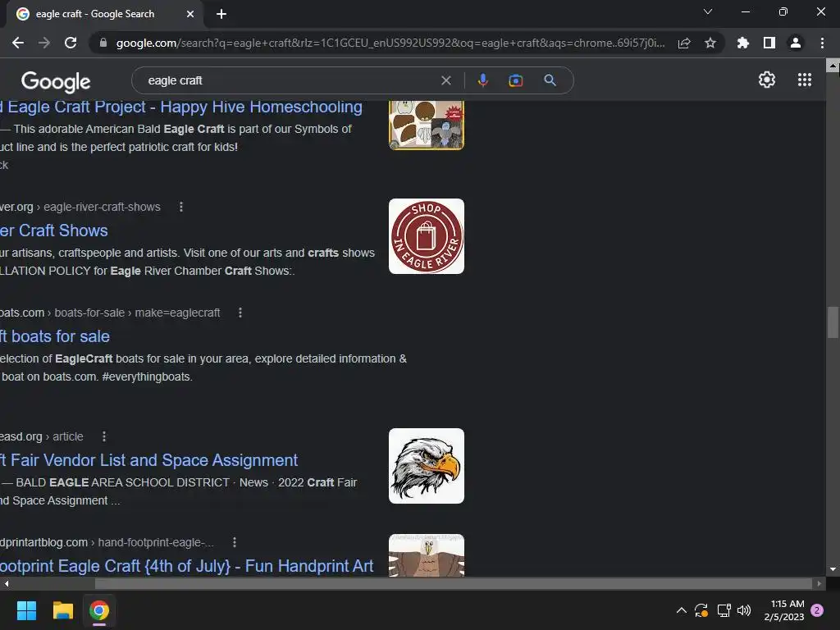Search by image with the camera icon
The height and width of the screenshot is (630, 840).
pos(515,80)
